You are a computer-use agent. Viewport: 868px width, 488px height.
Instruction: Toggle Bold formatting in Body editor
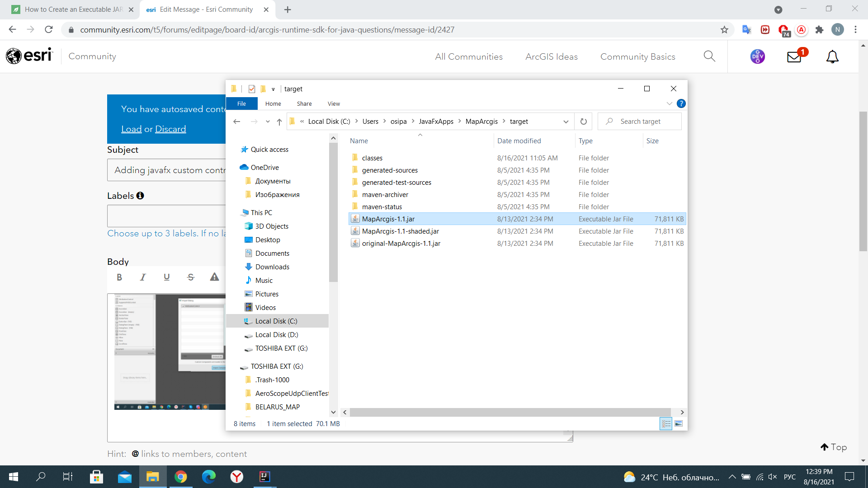pos(119,277)
